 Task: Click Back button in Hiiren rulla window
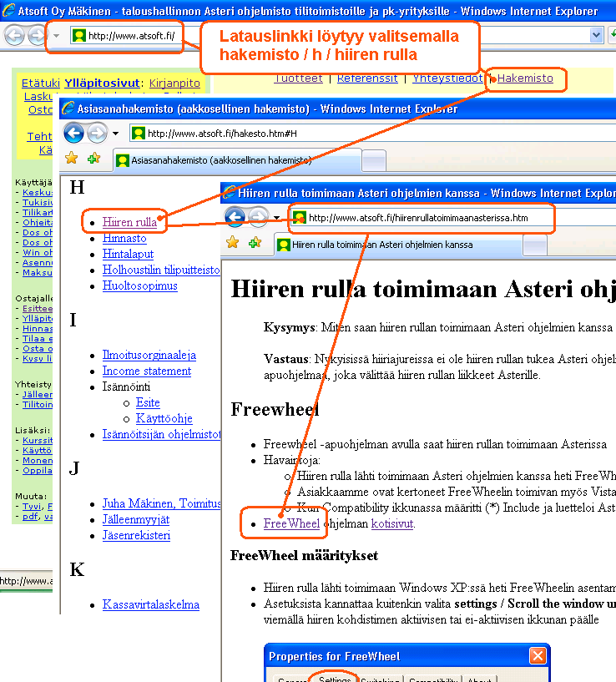(235, 217)
